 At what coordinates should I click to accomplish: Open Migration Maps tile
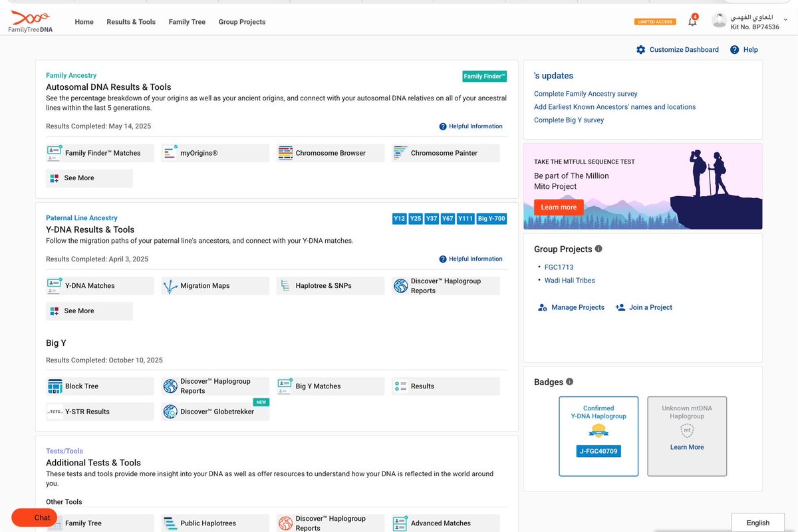pos(215,286)
